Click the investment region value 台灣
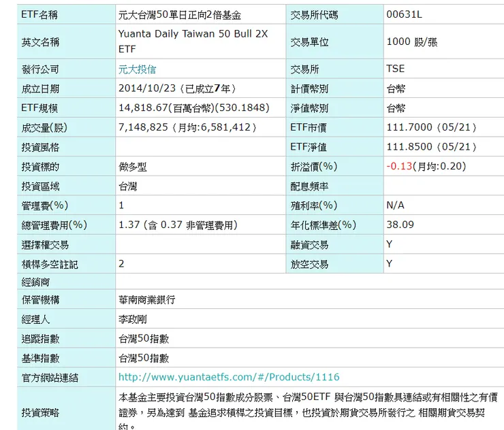The width and height of the screenshot is (504, 430). [x=127, y=186]
